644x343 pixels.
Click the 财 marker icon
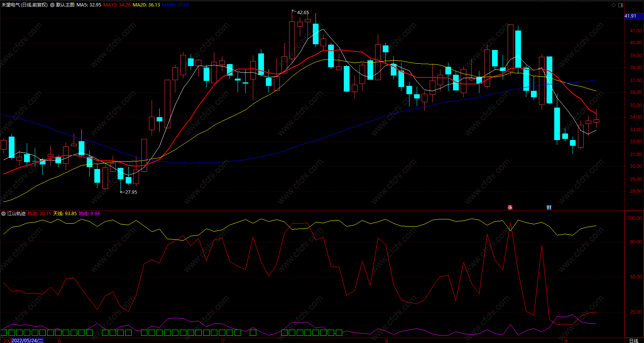pyautogui.click(x=549, y=208)
